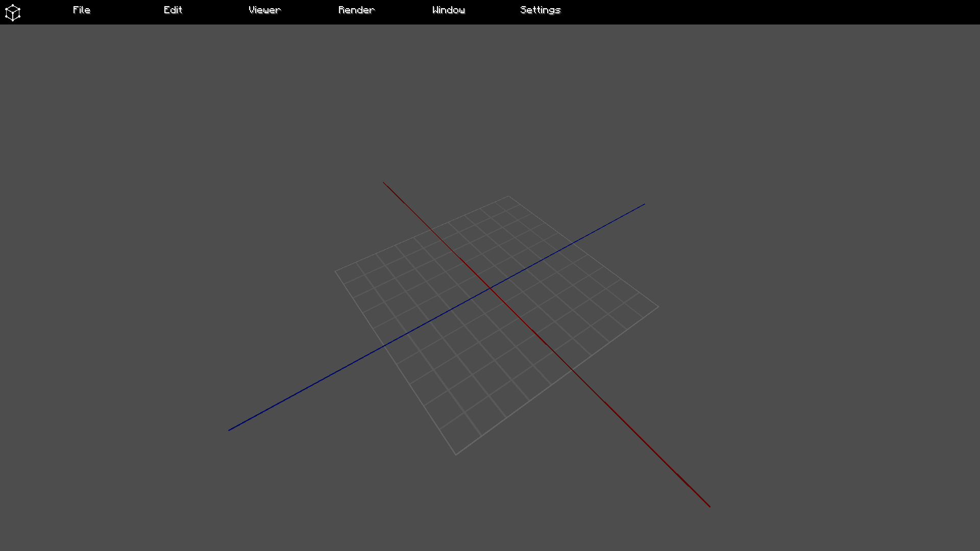Click the rightmost corner of the grid
This screenshot has width=980, height=551.
point(658,307)
